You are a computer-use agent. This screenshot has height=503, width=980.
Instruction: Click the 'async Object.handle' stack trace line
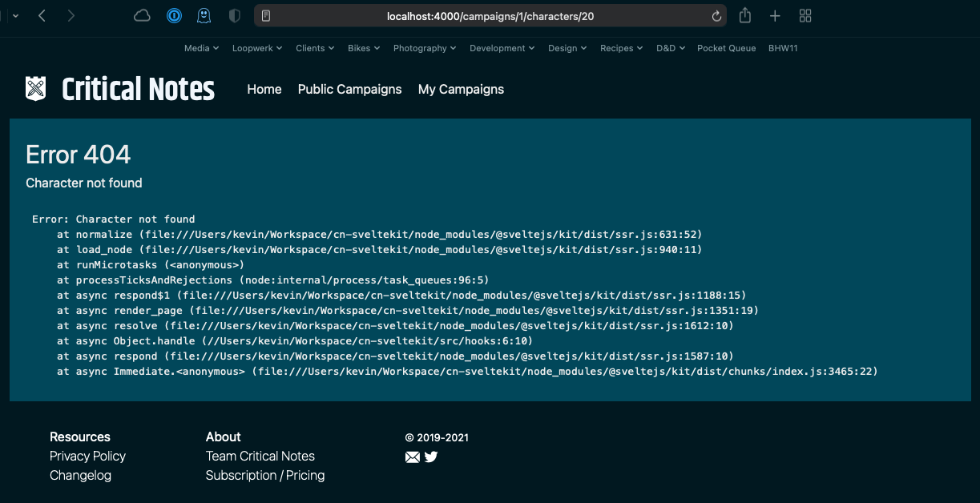(294, 340)
